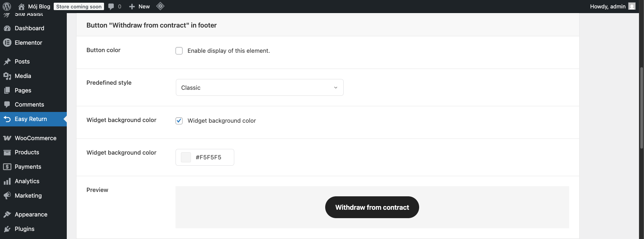Screen dimensions: 644x239
Task: Click the Enable display of this element label
Action: tap(229, 51)
